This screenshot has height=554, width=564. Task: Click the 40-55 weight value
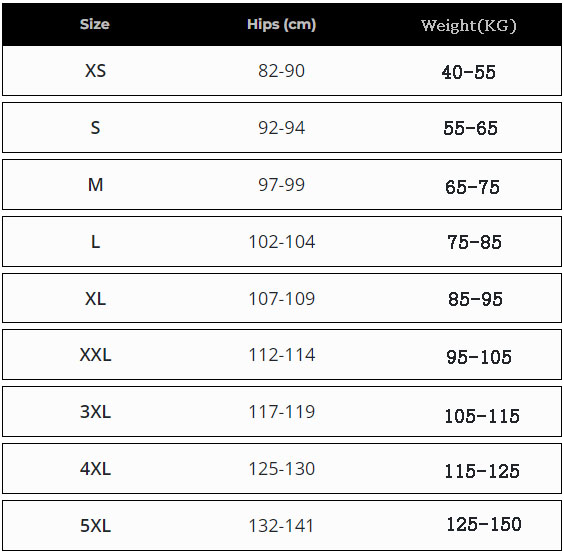(x=468, y=72)
